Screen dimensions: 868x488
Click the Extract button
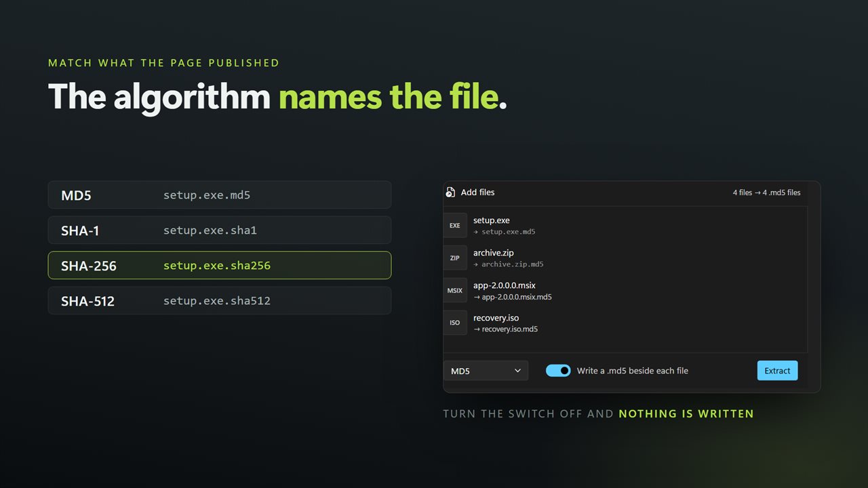tap(777, 371)
